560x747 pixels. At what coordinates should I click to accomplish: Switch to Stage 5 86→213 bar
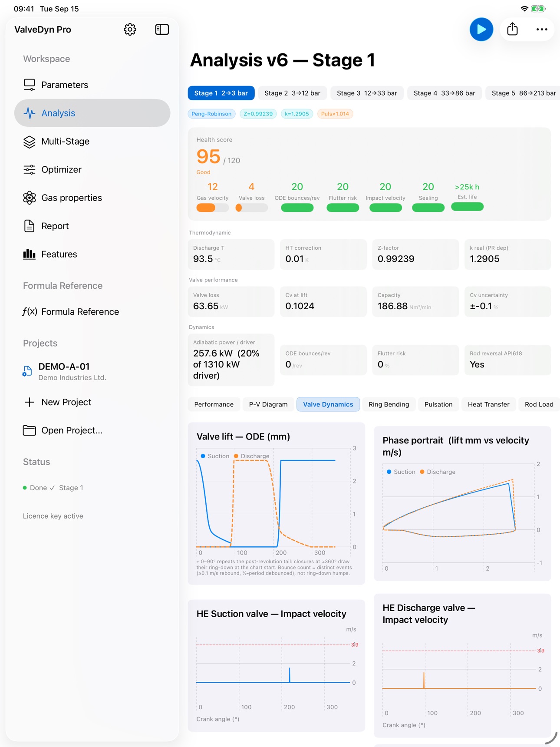click(x=523, y=93)
